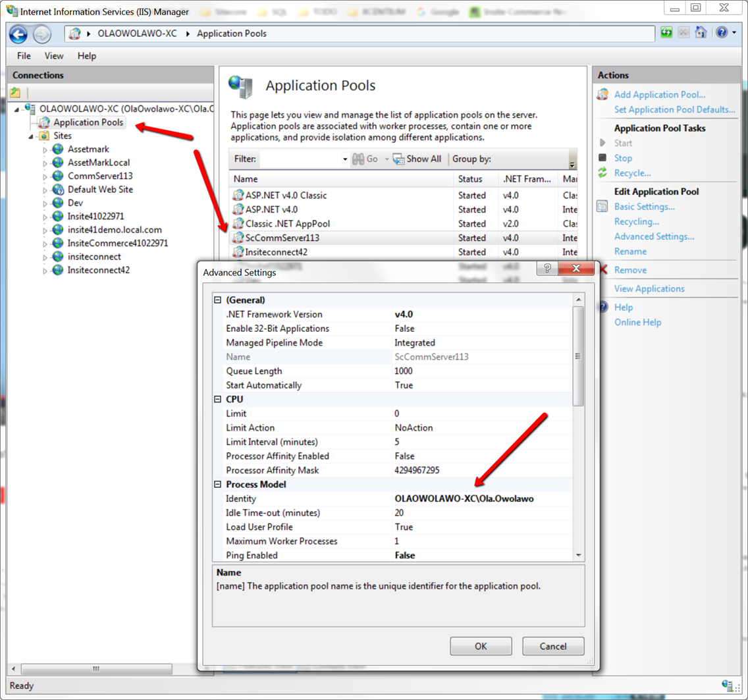
Task: Click the Insiteconnect42 pool icon
Action: click(238, 252)
